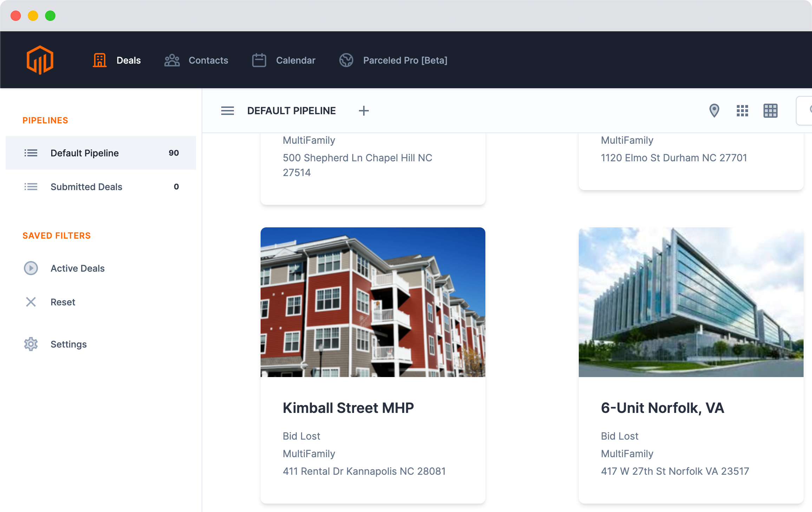This screenshot has width=812, height=512.
Task: Expand the Submitted Deals list
Action: click(86, 187)
